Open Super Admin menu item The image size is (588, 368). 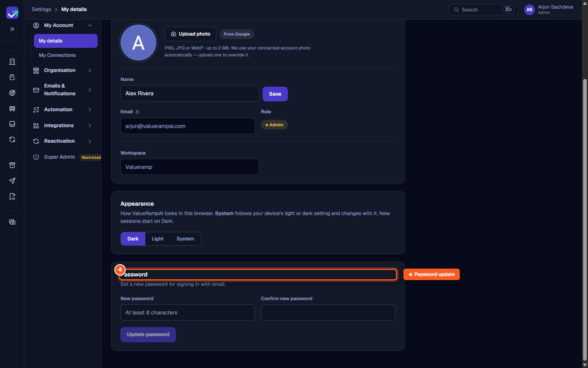60,157
